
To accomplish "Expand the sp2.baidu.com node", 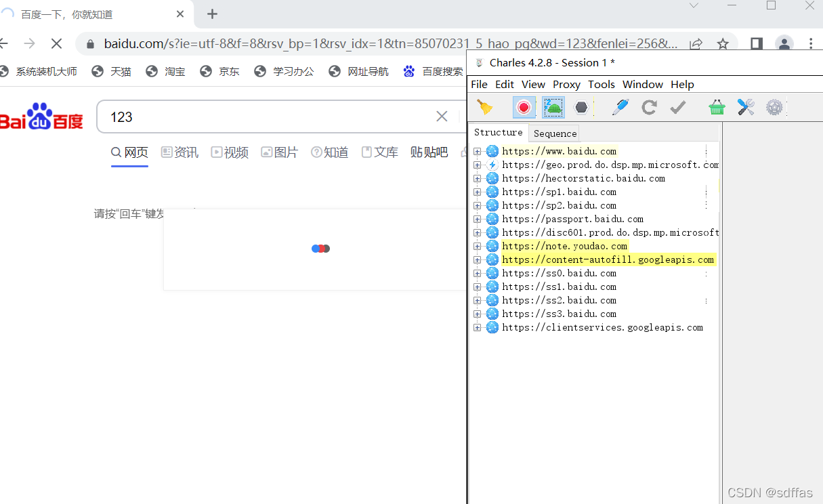I will 478,205.
